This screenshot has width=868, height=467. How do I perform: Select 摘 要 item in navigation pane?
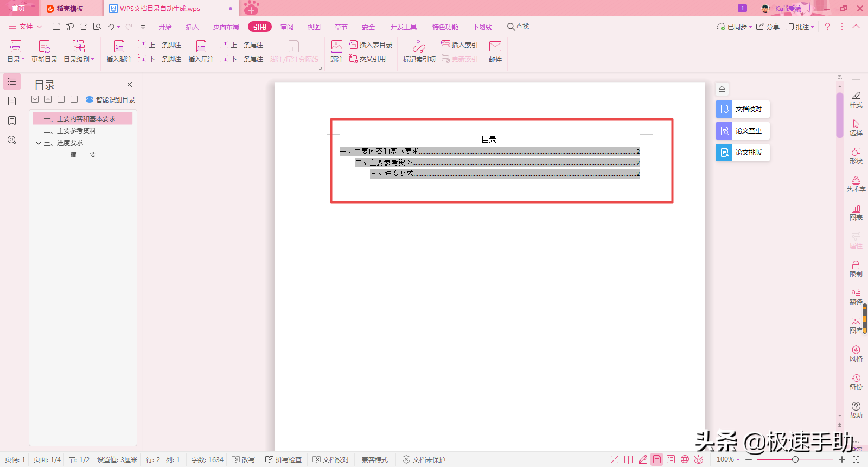point(83,155)
